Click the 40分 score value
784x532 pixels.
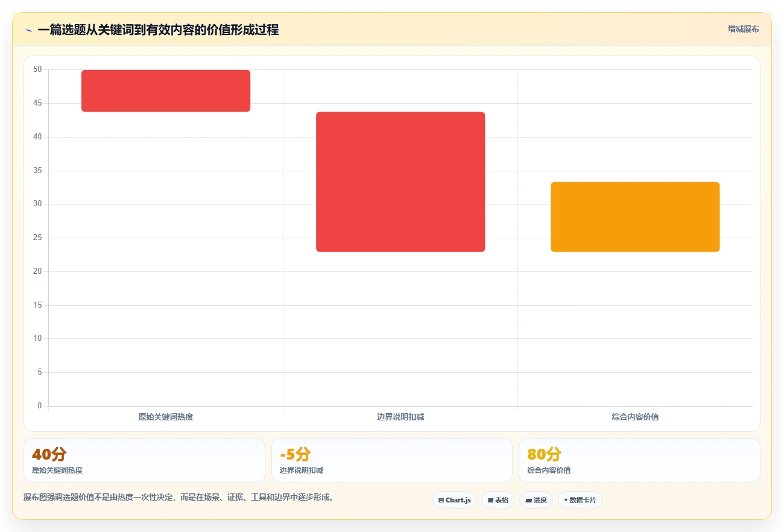[49, 454]
